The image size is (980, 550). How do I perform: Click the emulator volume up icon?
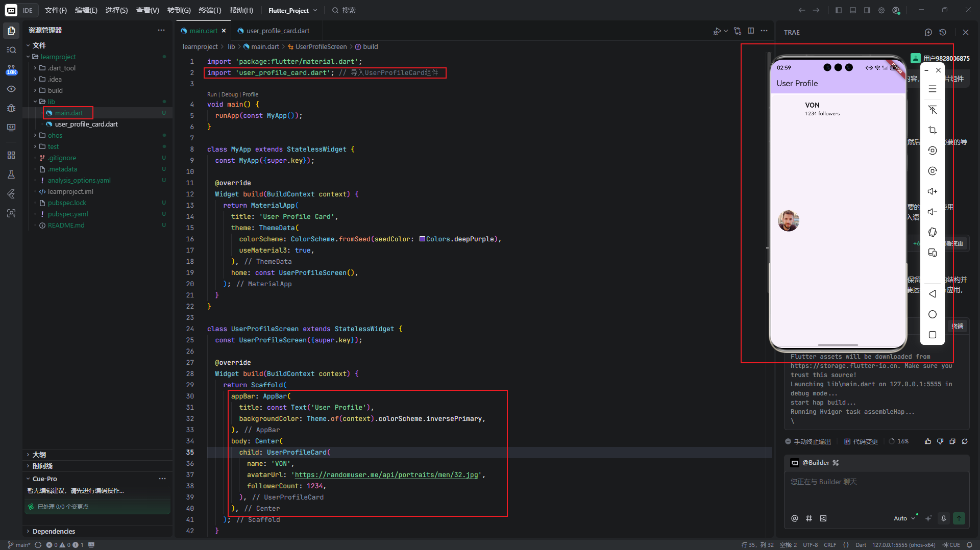933,191
